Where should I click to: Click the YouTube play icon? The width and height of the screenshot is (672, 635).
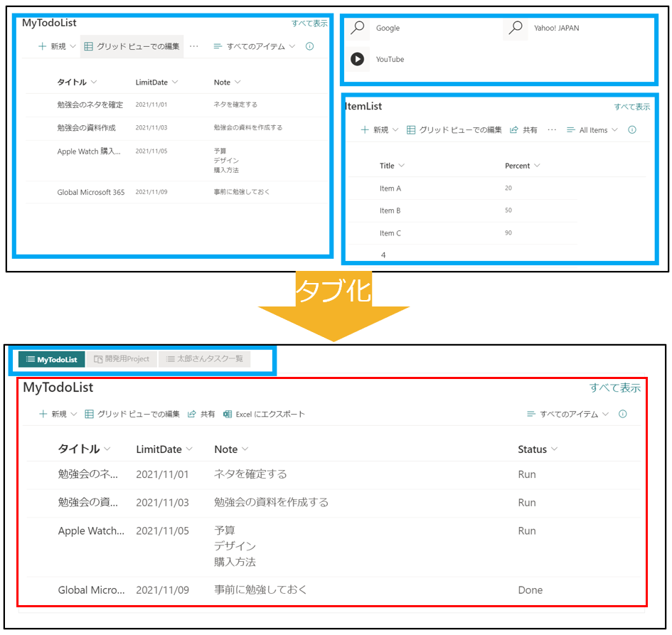[x=358, y=59]
